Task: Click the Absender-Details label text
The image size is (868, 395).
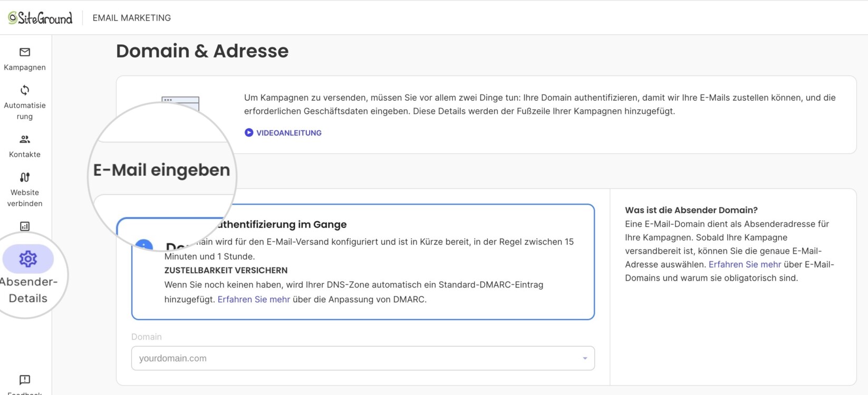Action: (28, 290)
